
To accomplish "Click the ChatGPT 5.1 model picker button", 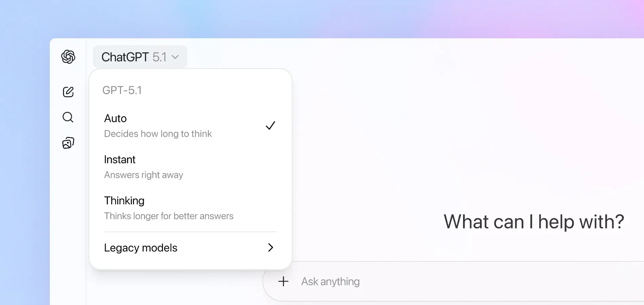I will click(x=140, y=57).
